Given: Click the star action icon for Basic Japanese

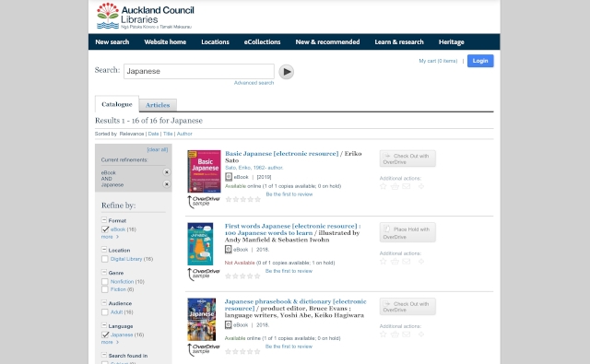Looking at the screenshot, I should coord(383,186).
